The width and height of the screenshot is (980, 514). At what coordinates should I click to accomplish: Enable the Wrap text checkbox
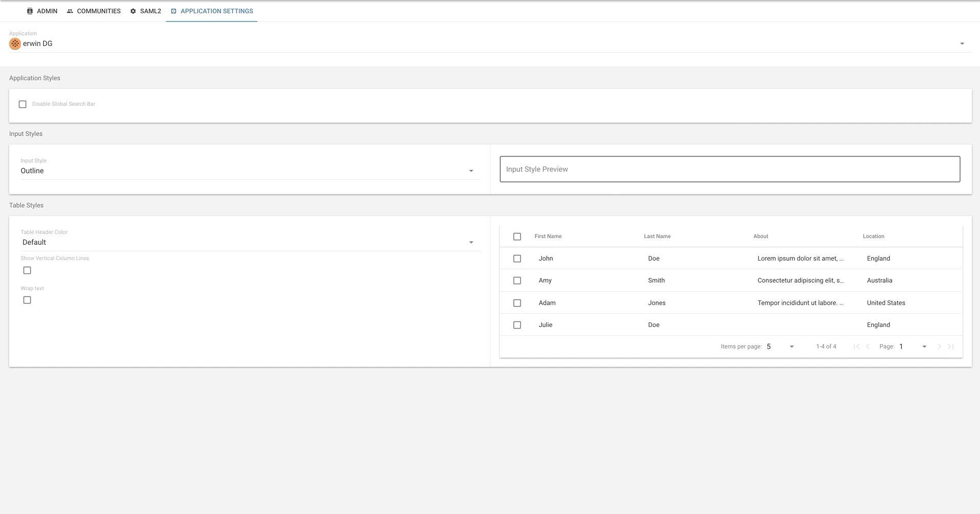(x=27, y=300)
